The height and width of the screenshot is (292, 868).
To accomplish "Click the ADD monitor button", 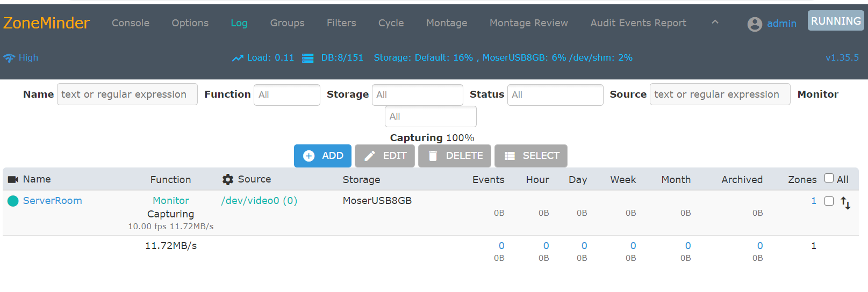I will tap(322, 156).
